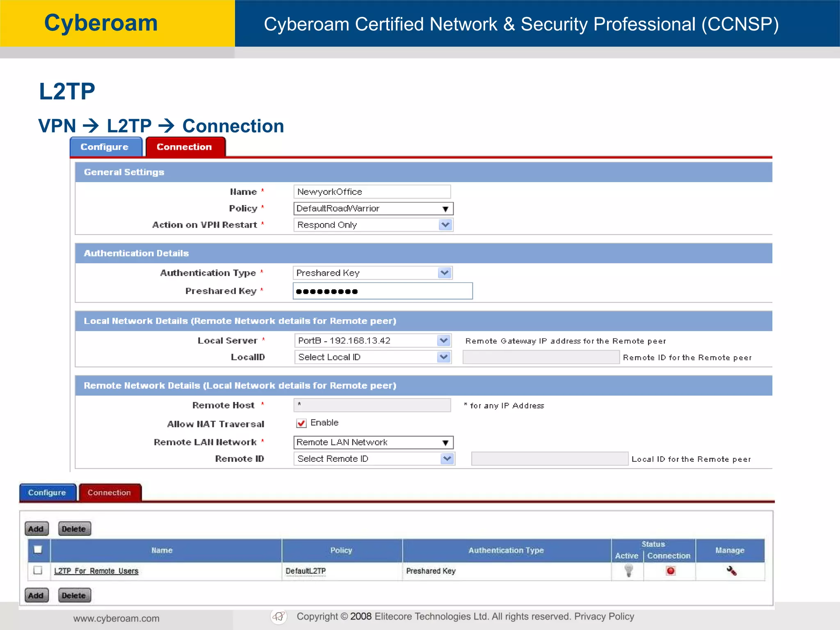Click the Remote Host field with asterisk
Viewport: 840px width, 630px height.
click(372, 405)
